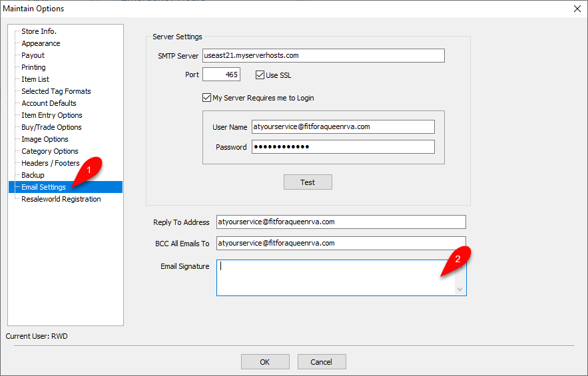
Task: Select Category Options
Action: [49, 152]
